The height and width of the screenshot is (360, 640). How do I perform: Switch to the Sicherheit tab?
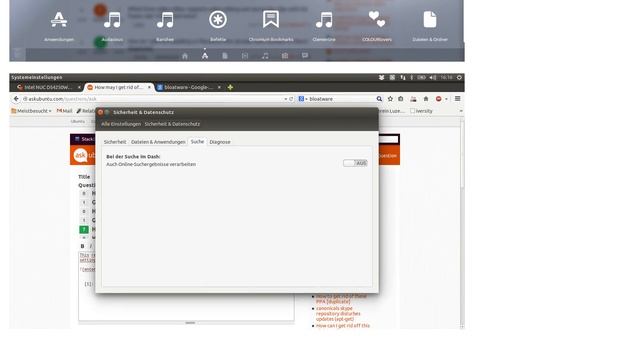click(x=115, y=142)
